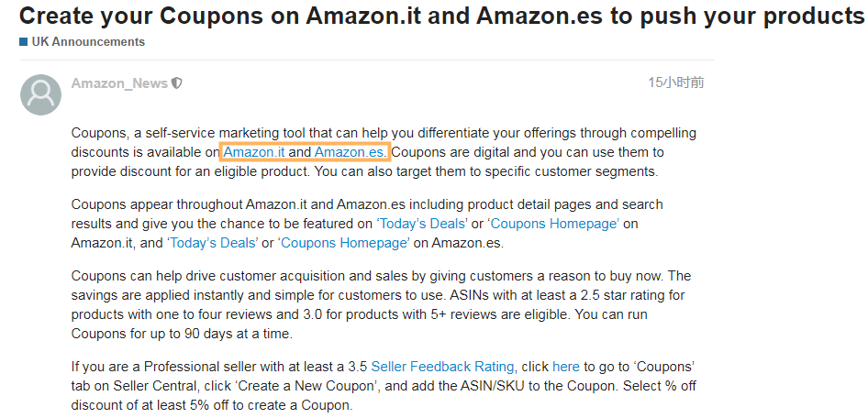Open the UK Announcements category

[x=89, y=42]
